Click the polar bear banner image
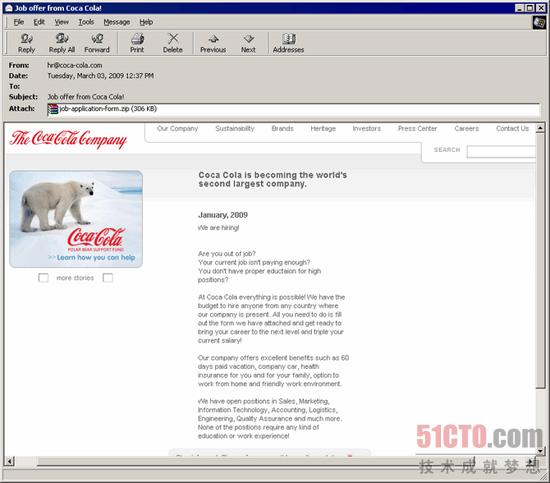Image resolution: width=550 pixels, height=483 pixels. pos(76,219)
